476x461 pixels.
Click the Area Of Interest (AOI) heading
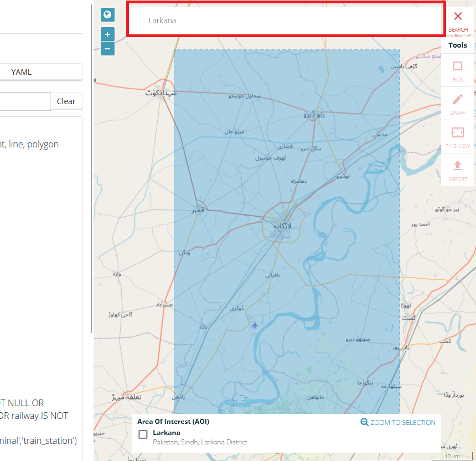173,422
